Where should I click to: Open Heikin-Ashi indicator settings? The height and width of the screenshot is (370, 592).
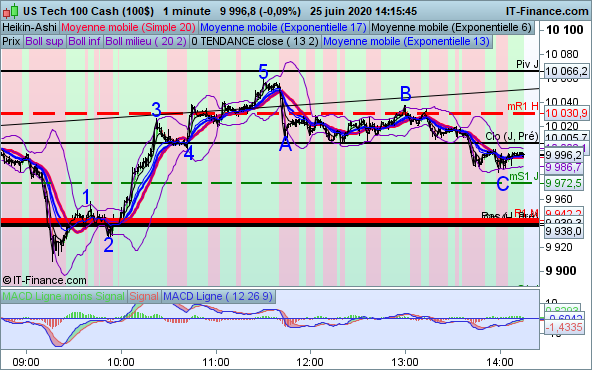29,28
